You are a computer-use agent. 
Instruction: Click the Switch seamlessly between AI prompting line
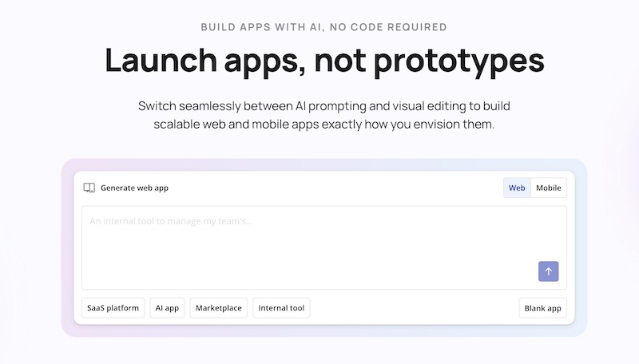coord(324,106)
